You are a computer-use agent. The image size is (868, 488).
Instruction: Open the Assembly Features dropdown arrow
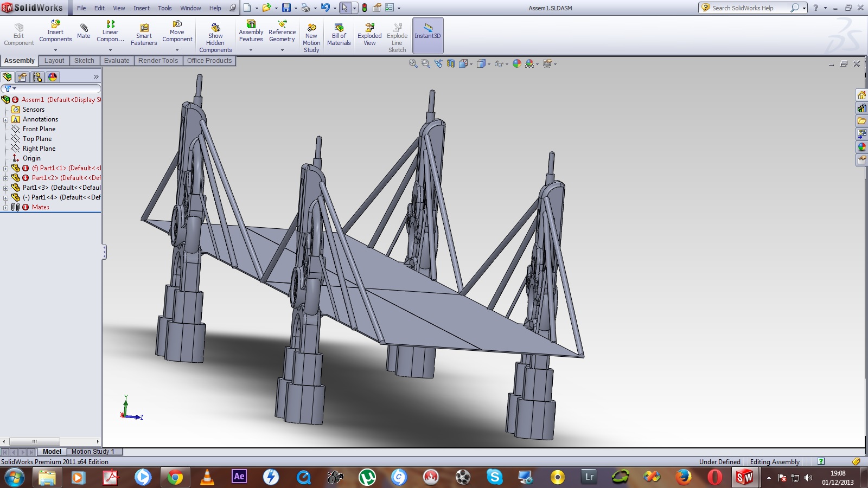click(x=251, y=50)
